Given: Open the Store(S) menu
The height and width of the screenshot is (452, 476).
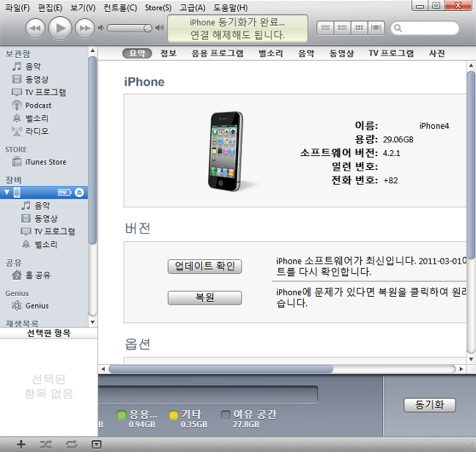Looking at the screenshot, I should [158, 7].
